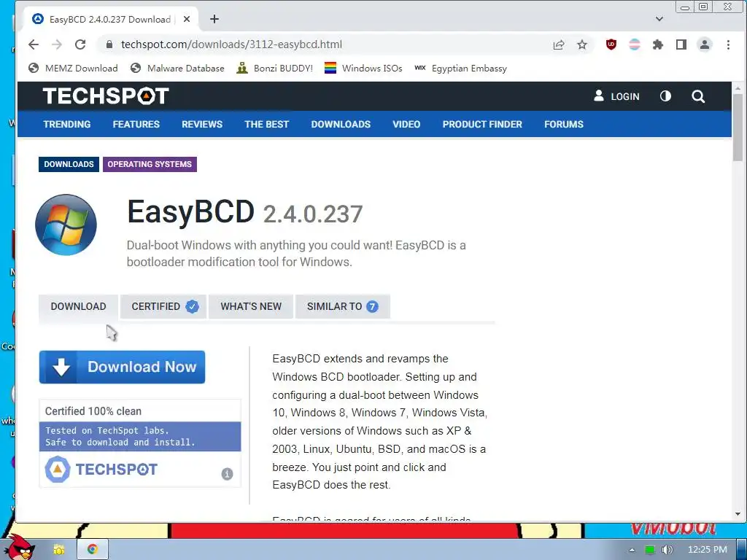Click the share page icon in address bar
747x560 pixels.
558,44
